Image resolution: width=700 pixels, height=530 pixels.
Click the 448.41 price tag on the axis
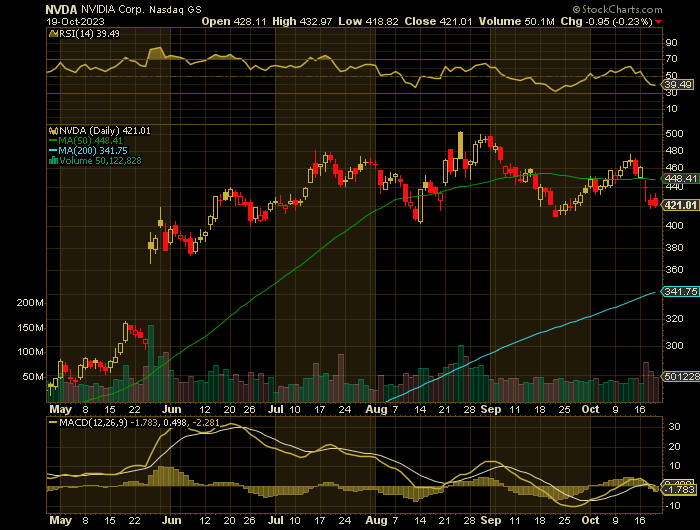(681, 179)
